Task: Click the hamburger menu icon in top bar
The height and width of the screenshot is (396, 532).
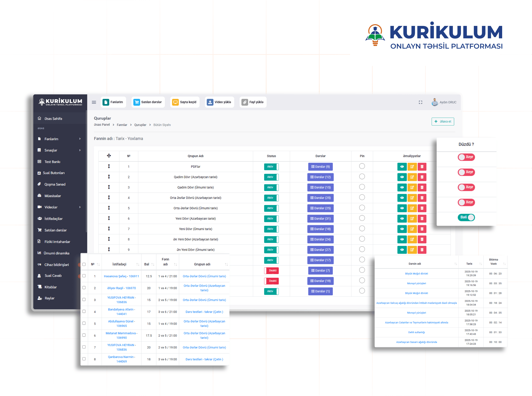Action: pos(94,102)
